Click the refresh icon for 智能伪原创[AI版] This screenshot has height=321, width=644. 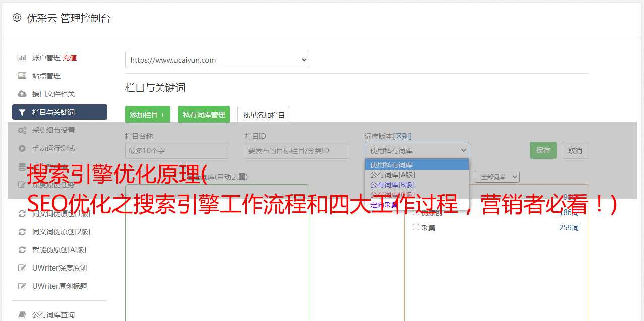click(x=22, y=250)
